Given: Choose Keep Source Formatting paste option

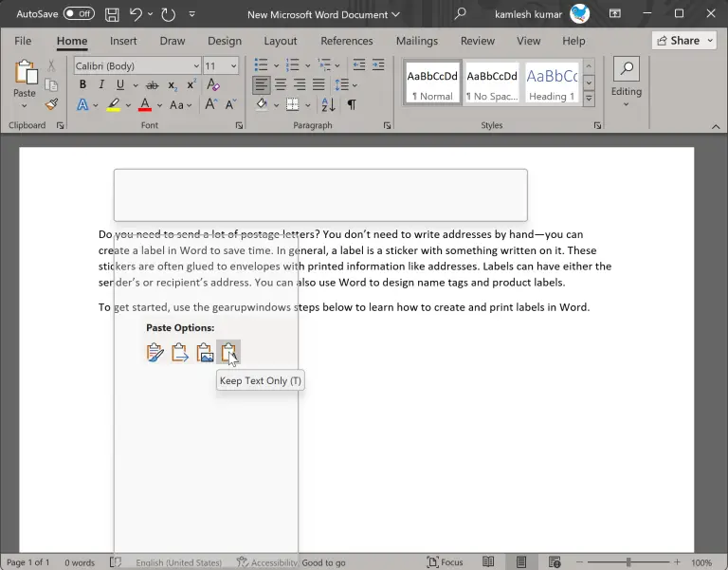Looking at the screenshot, I should click(155, 352).
